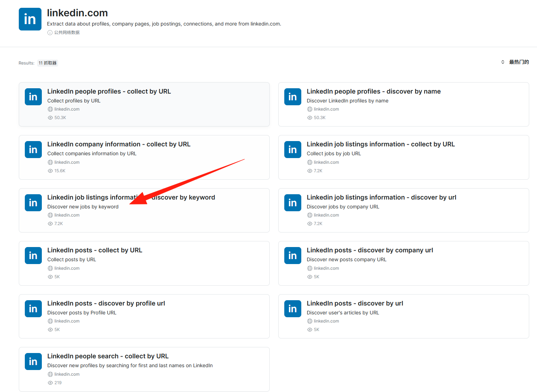Click 'Discover new jobs by keyword' description
This screenshot has width=537, height=392.
coord(83,207)
